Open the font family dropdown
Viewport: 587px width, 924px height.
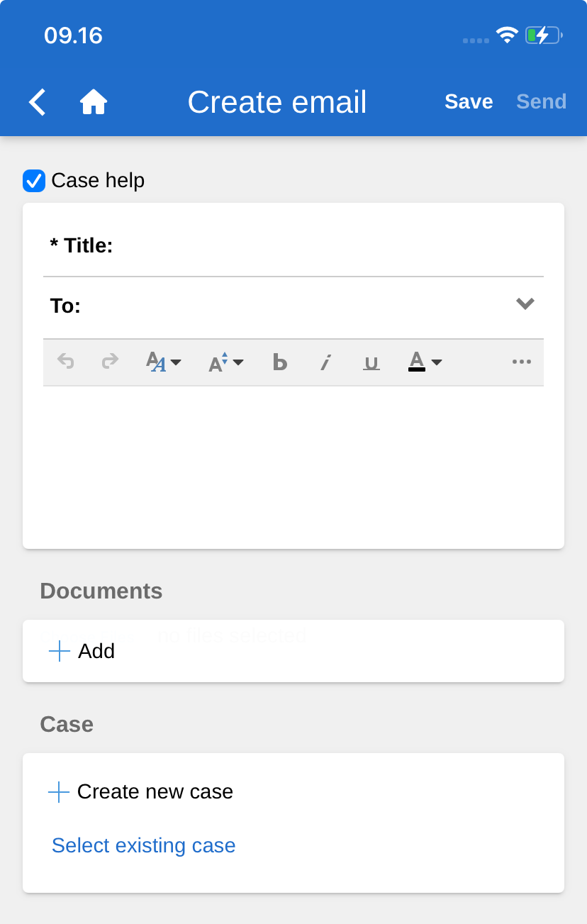click(x=164, y=362)
